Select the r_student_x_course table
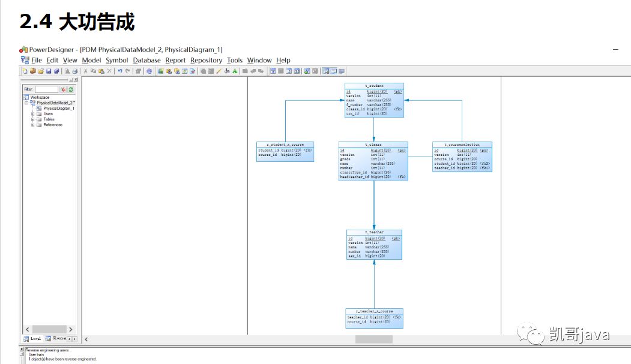Viewport: 631px width, 364px height. 285,152
